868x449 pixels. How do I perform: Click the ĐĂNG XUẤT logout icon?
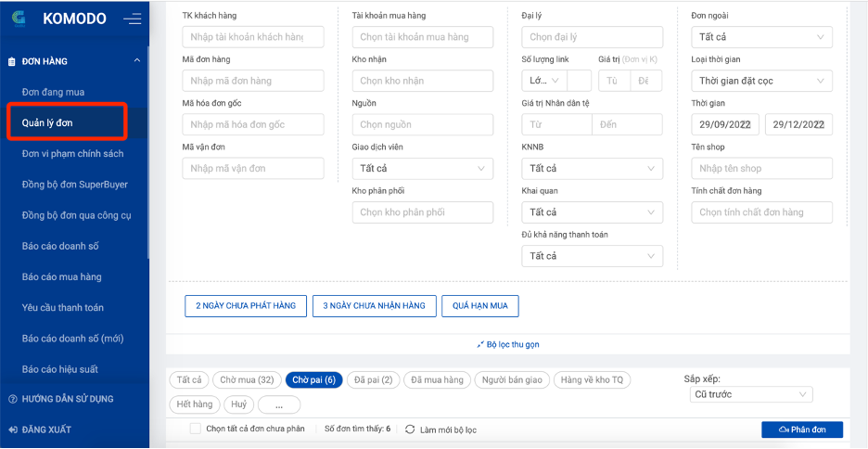pyautogui.click(x=12, y=430)
